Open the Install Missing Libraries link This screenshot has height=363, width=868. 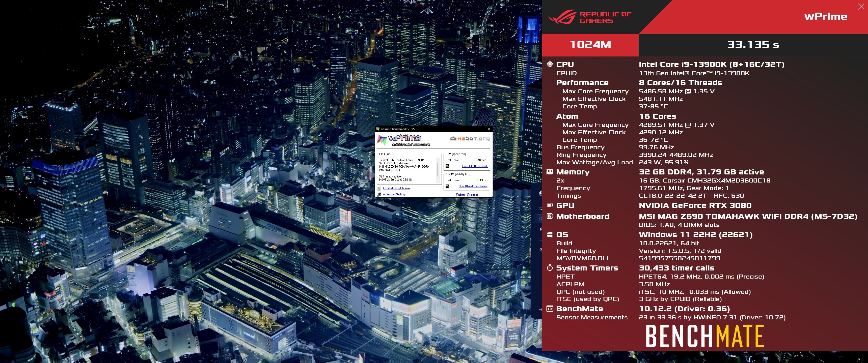pyautogui.click(x=396, y=188)
